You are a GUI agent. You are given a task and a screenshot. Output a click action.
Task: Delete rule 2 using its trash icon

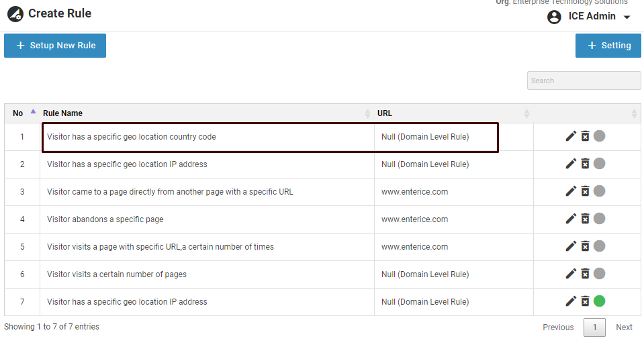click(x=585, y=164)
